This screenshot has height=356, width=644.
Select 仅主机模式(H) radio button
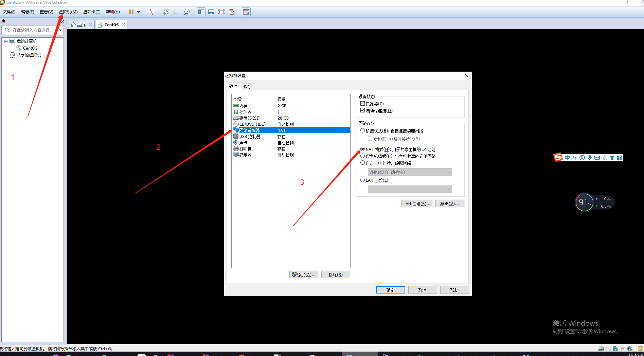362,156
